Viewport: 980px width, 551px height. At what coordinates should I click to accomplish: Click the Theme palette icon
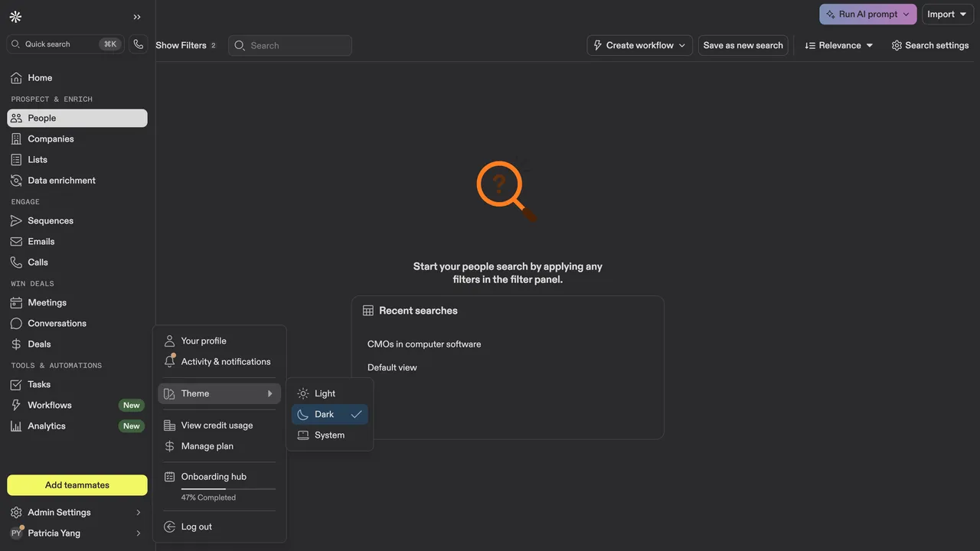coord(170,394)
